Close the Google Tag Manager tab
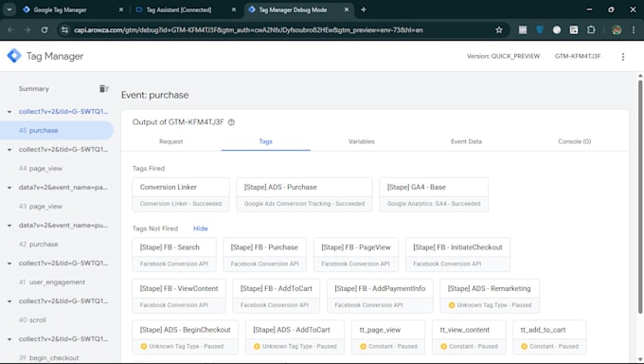Viewport: 644px width, 364px height. pyautogui.click(x=121, y=9)
